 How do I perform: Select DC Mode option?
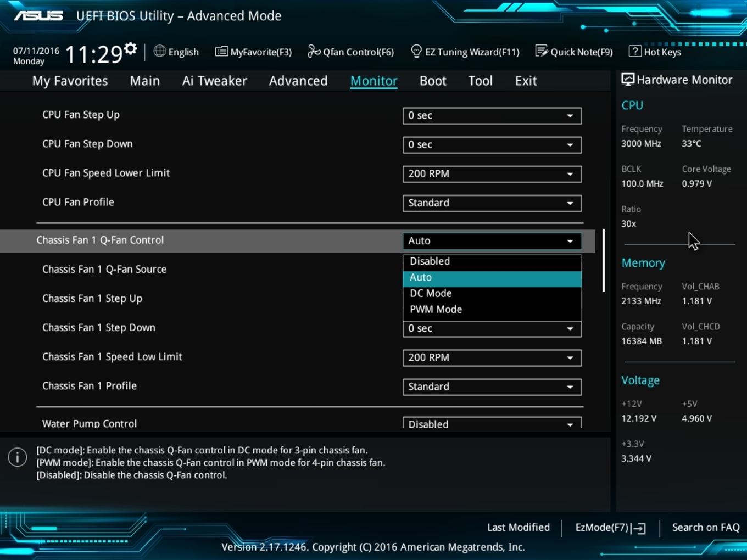pos(492,294)
